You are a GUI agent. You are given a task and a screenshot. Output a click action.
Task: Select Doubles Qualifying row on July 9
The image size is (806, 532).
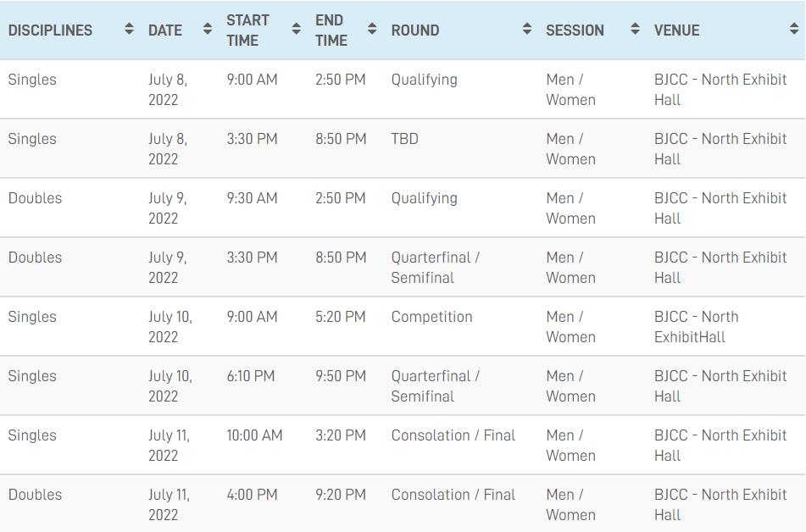[403, 208]
